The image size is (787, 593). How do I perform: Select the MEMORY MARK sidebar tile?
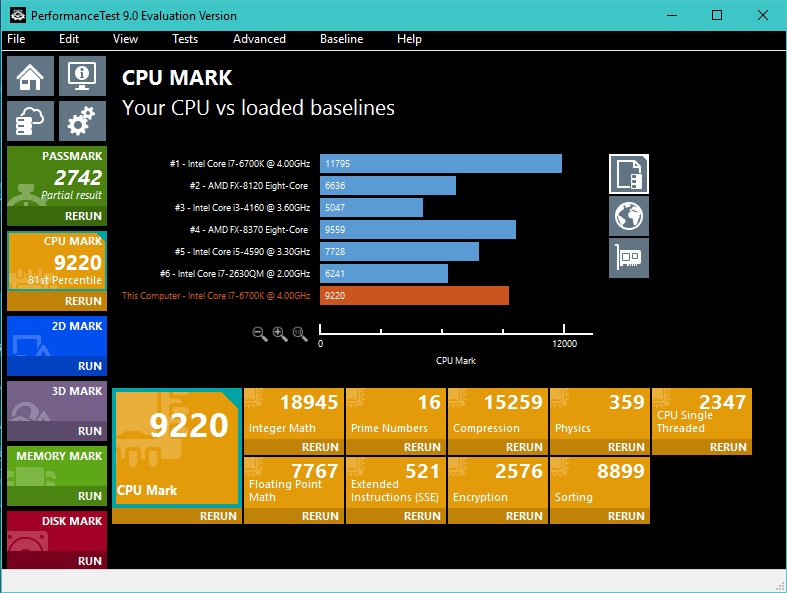click(57, 466)
